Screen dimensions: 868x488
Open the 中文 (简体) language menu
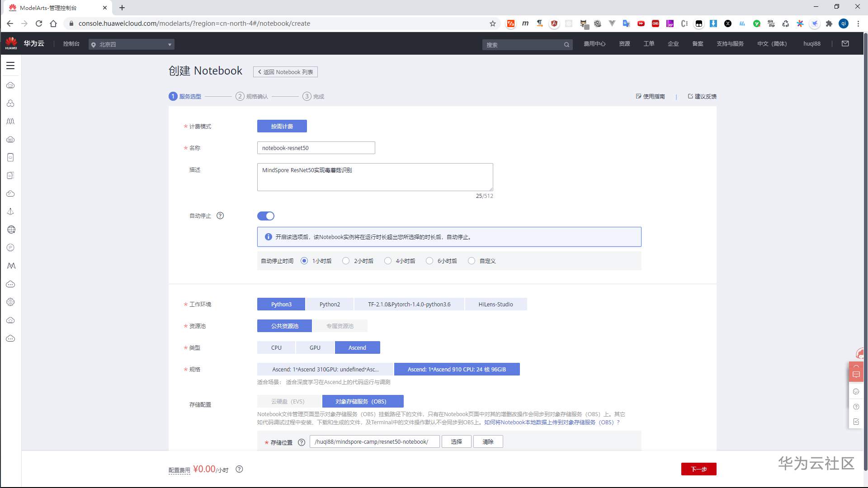[x=772, y=44]
